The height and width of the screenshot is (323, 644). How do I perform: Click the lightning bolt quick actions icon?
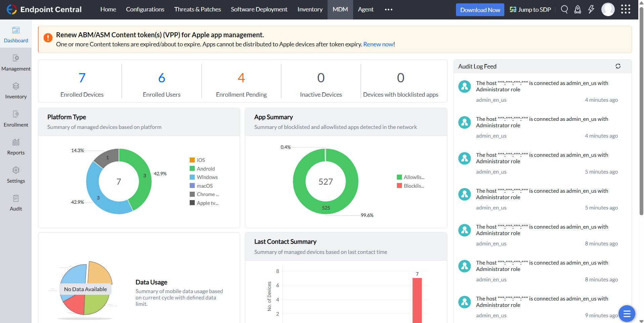591,9
